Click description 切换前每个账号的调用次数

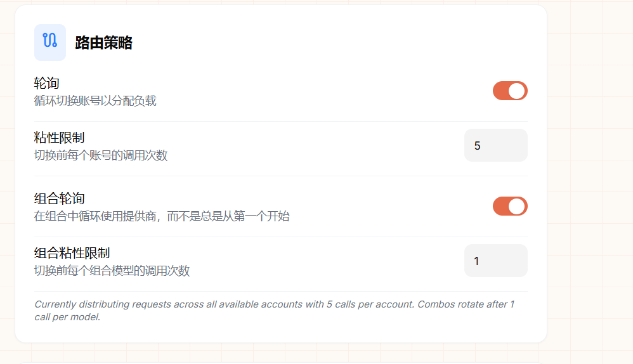pyautogui.click(x=100, y=155)
